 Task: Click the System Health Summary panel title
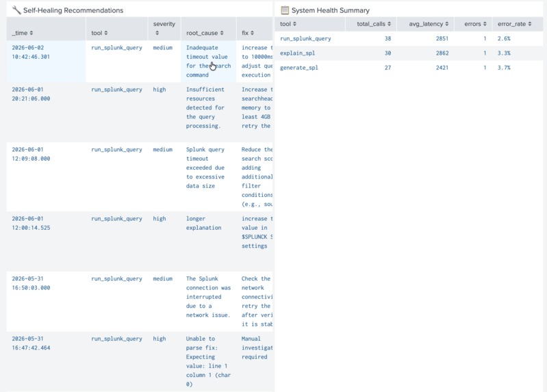[331, 10]
